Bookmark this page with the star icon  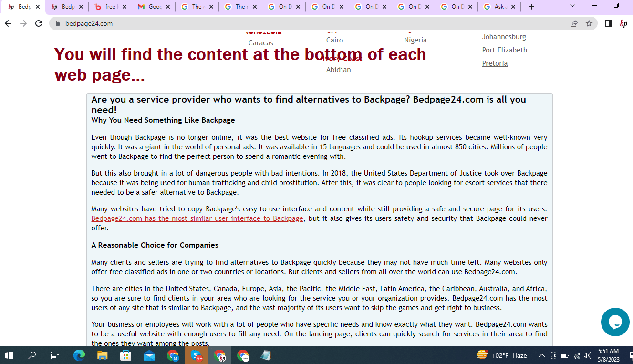point(589,23)
